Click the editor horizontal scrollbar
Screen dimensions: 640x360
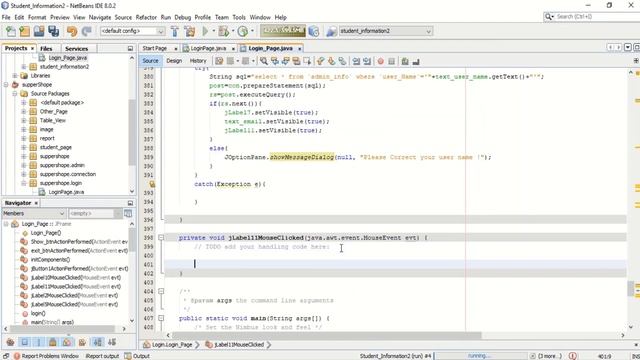(327, 336)
